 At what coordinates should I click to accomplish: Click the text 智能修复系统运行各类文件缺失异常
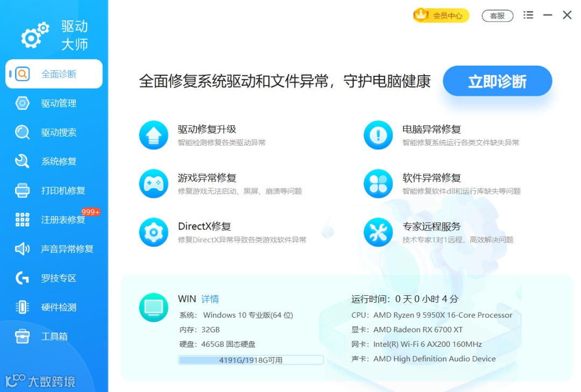click(x=460, y=142)
